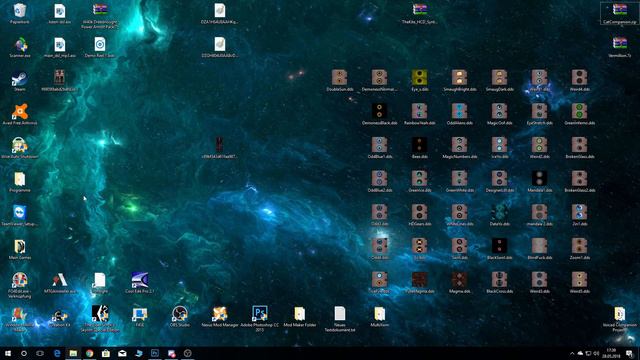The height and width of the screenshot is (360, 640).
Task: Open Cortana search circle in taskbar
Action: 24,353
